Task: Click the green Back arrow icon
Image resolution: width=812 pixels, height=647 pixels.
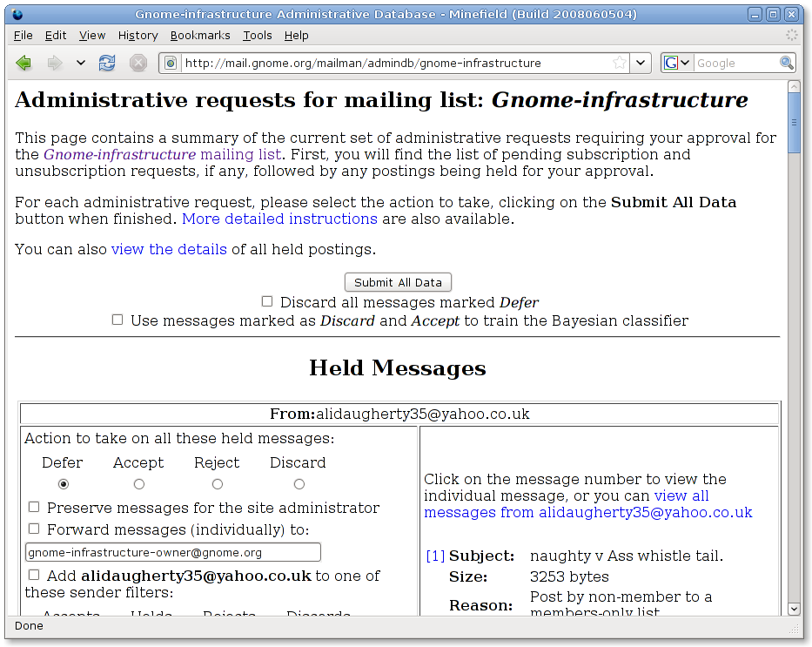Action: 23,64
